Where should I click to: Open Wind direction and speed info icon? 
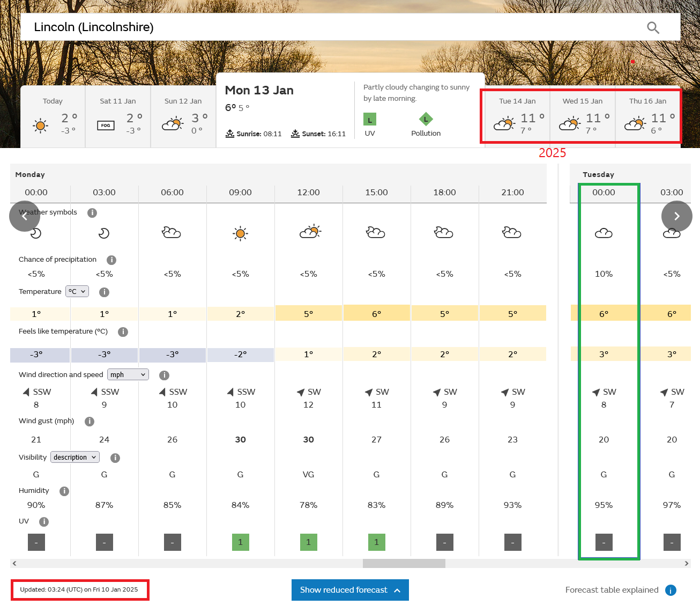pyautogui.click(x=165, y=375)
